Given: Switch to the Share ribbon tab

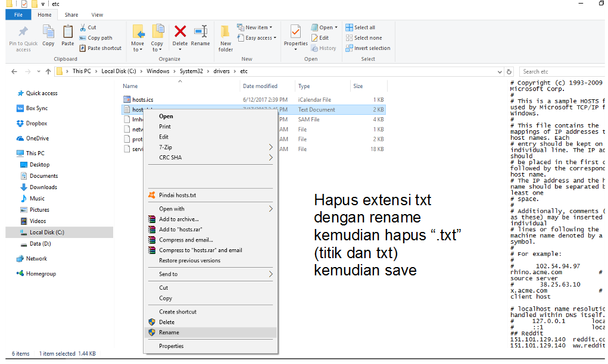Looking at the screenshot, I should 70,15.
